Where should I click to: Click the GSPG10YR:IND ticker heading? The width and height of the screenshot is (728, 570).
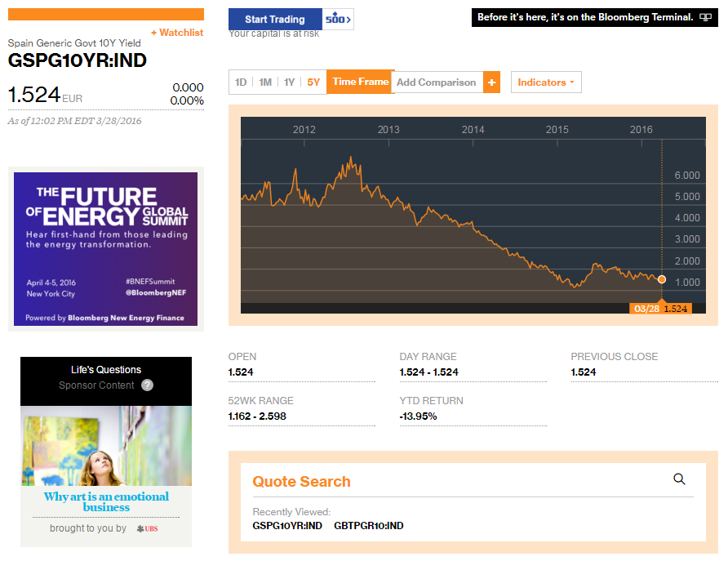coord(77,60)
